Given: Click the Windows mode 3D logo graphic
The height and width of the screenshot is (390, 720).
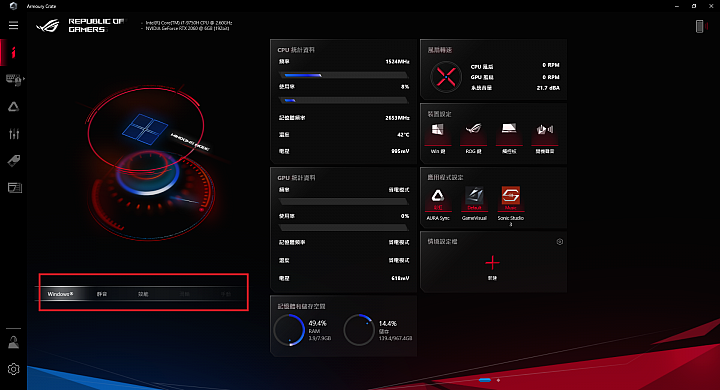Looking at the screenshot, I should [x=145, y=129].
